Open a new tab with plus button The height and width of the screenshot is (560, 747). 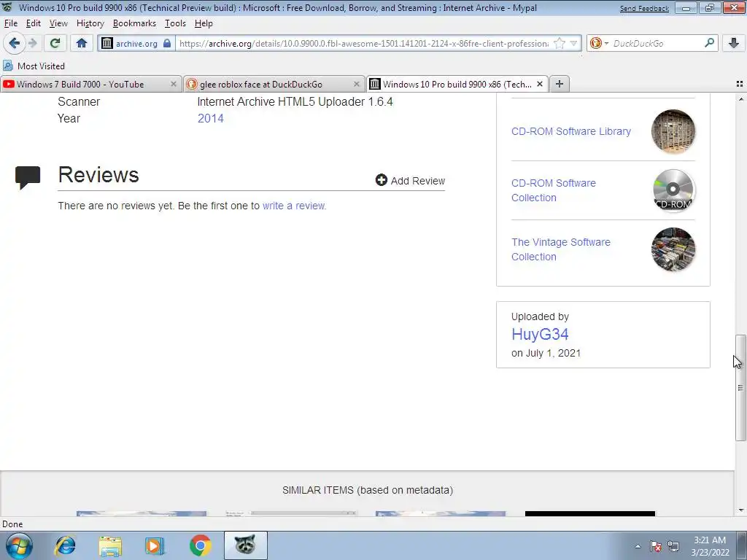coord(560,84)
